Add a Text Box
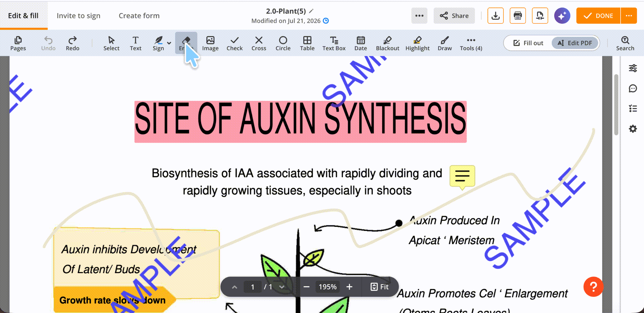The image size is (644, 313). [334, 43]
